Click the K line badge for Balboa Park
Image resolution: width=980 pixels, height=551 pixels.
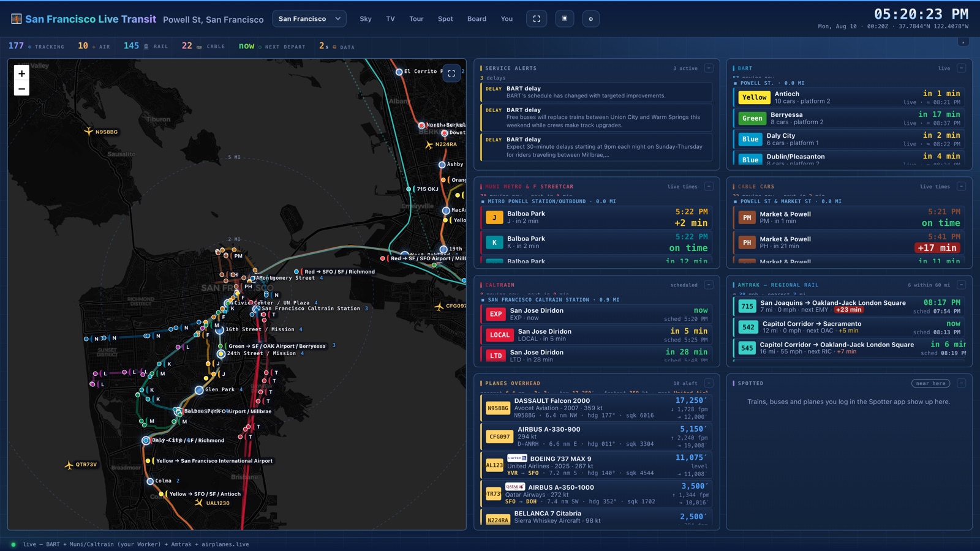(494, 242)
